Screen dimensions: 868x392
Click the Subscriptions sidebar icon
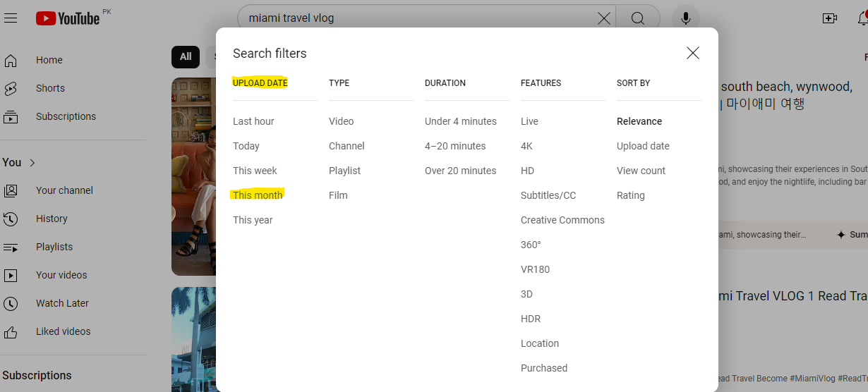[x=11, y=116]
